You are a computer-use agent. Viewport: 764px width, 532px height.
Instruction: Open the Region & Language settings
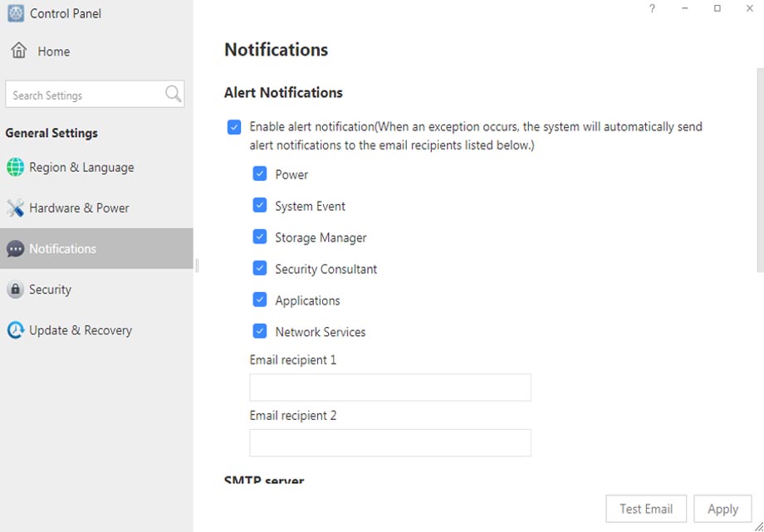click(96, 167)
